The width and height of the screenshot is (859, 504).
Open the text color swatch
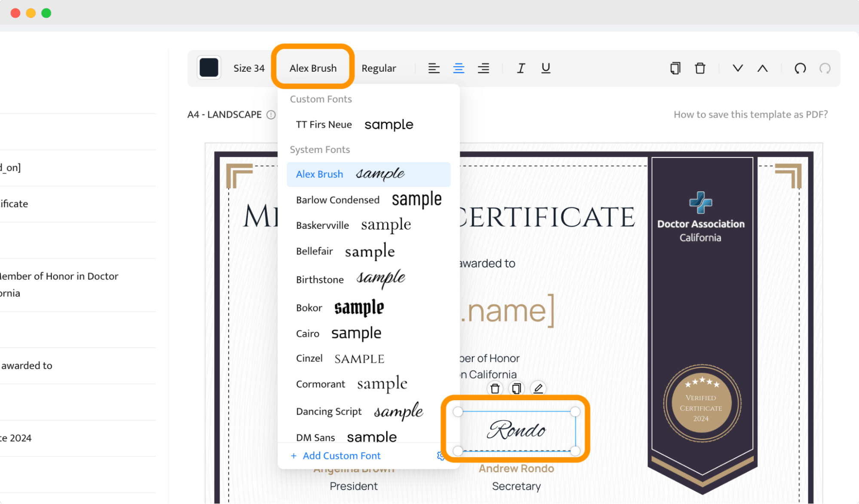[209, 68]
